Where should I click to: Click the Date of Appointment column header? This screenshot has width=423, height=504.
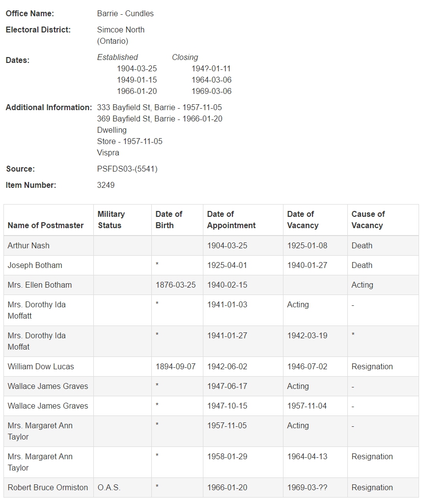click(x=231, y=220)
